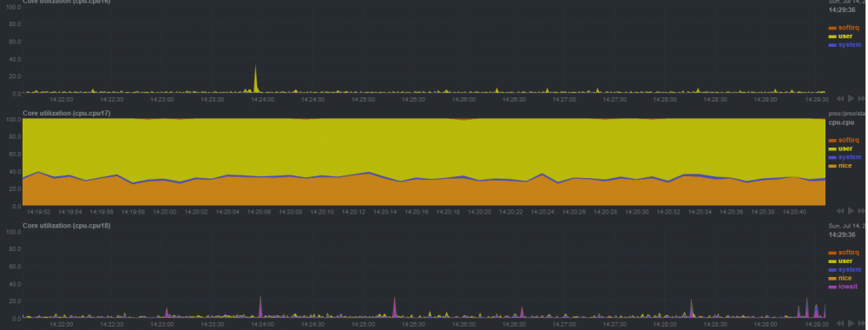Image resolution: width=868 pixels, height=330 pixels.
Task: Click the 14:27:30 axis label under cpu16 chart
Action: pos(615,99)
